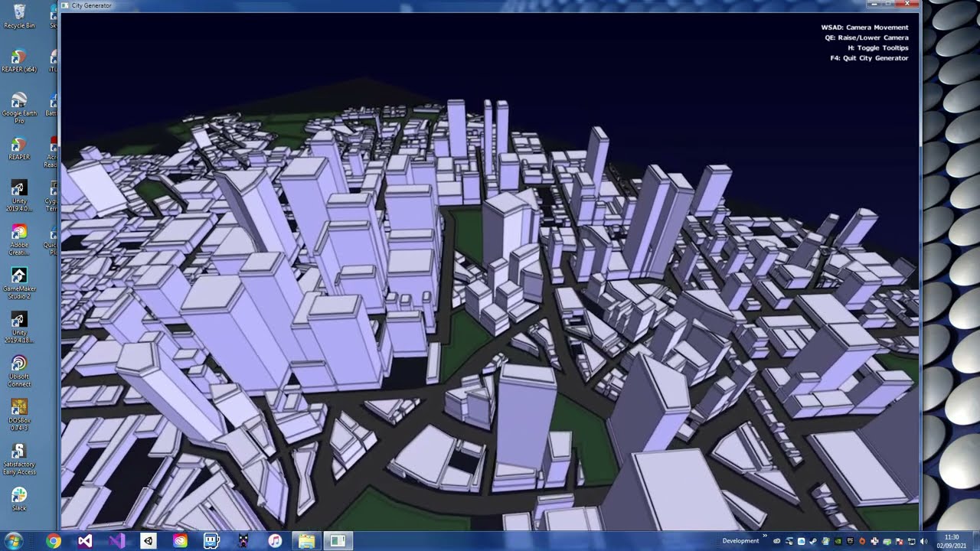Click the City Generator window title bar

point(490,5)
